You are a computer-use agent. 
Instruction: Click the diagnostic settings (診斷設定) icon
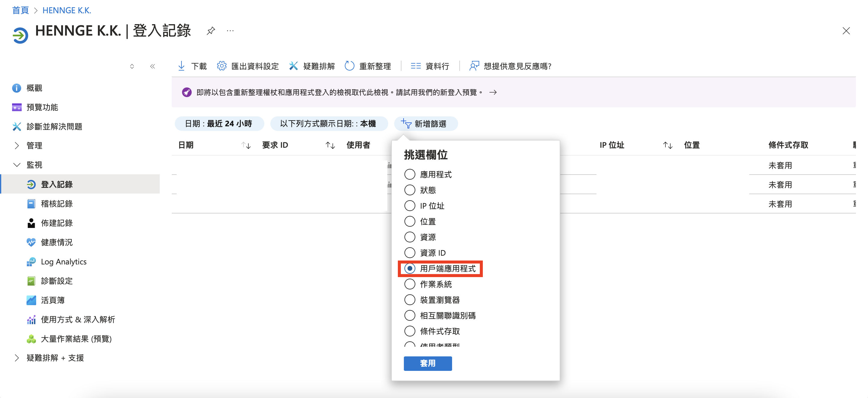point(31,281)
